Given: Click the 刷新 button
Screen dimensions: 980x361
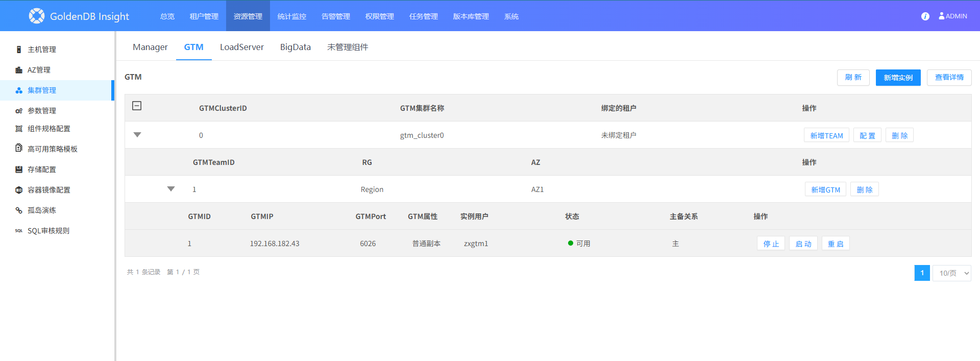Looking at the screenshot, I should click(853, 78).
